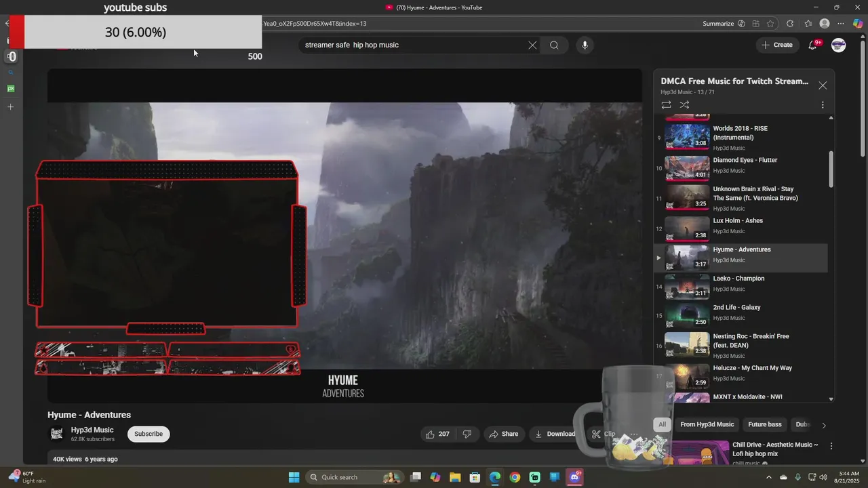Open File Explorer from the taskbar

pyautogui.click(x=455, y=477)
